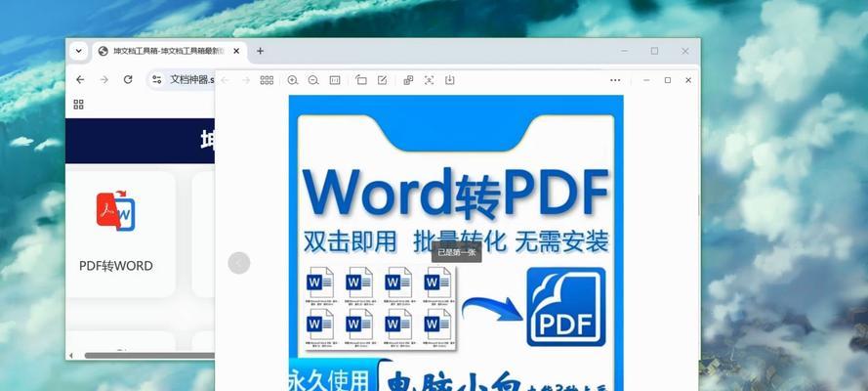
Task: Edit the image in viewer
Action: [x=382, y=80]
